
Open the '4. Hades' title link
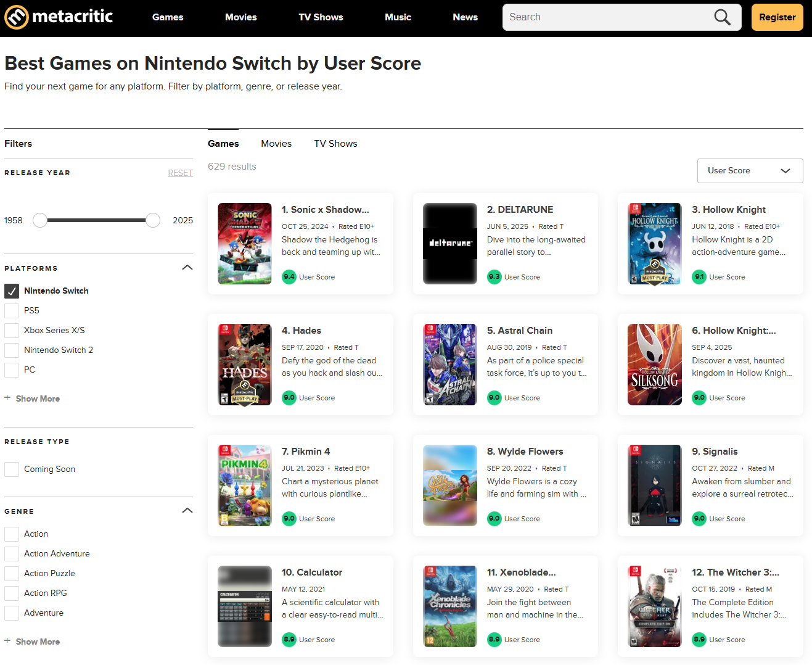tap(301, 331)
